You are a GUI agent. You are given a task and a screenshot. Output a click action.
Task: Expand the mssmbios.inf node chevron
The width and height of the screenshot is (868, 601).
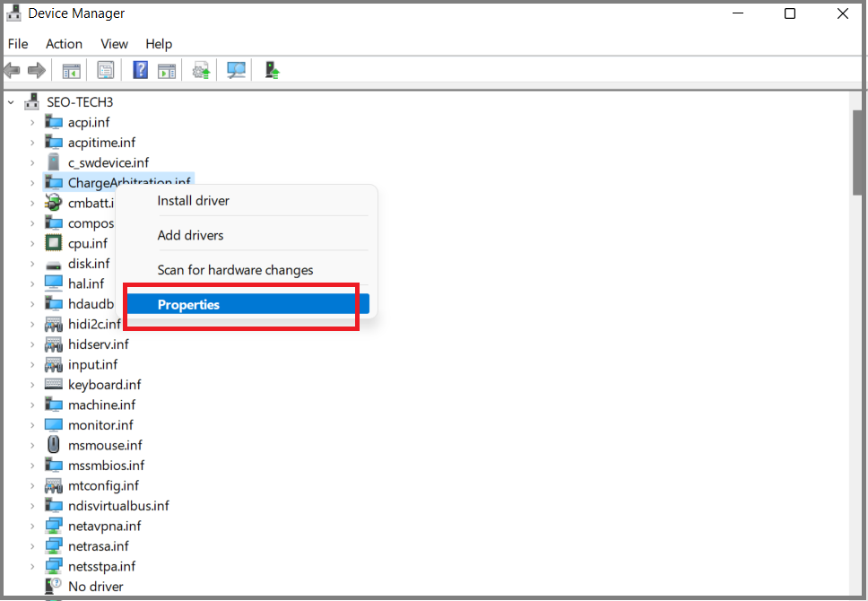point(32,466)
